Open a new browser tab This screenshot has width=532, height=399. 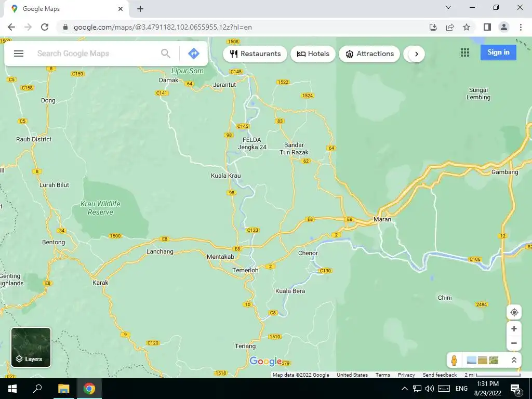point(140,9)
